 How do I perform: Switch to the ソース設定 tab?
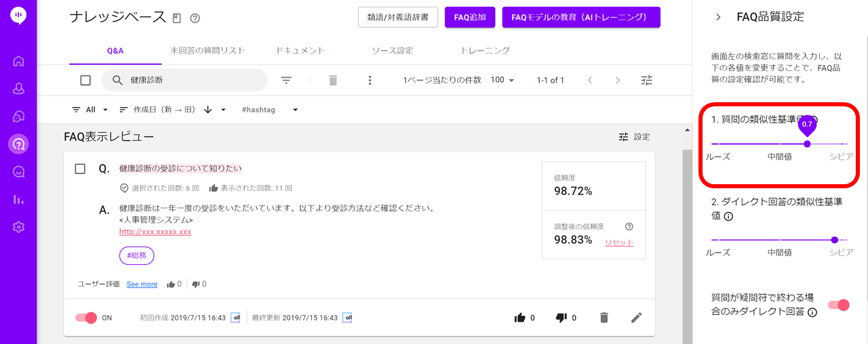pos(392,51)
